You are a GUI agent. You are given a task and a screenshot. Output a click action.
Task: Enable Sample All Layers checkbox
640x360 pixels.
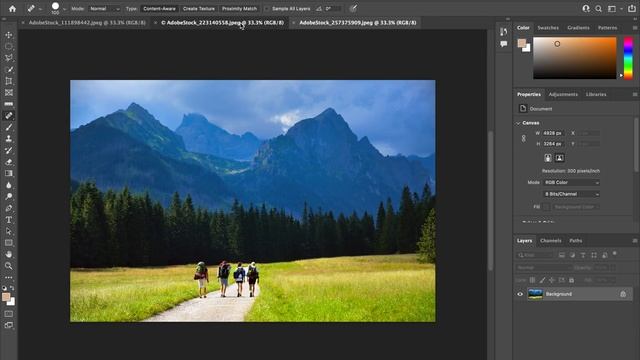coord(267,9)
